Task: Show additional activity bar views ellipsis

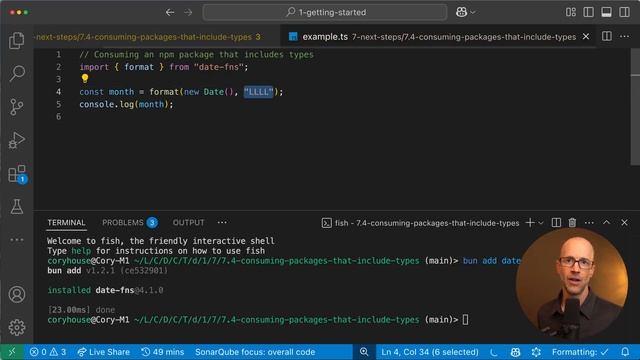Action: (17, 240)
